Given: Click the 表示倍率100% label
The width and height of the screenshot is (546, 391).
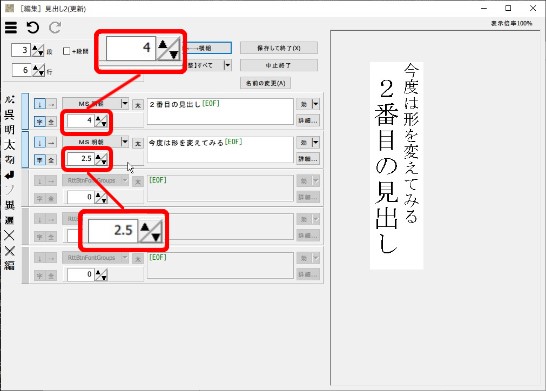Looking at the screenshot, I should [x=512, y=23].
